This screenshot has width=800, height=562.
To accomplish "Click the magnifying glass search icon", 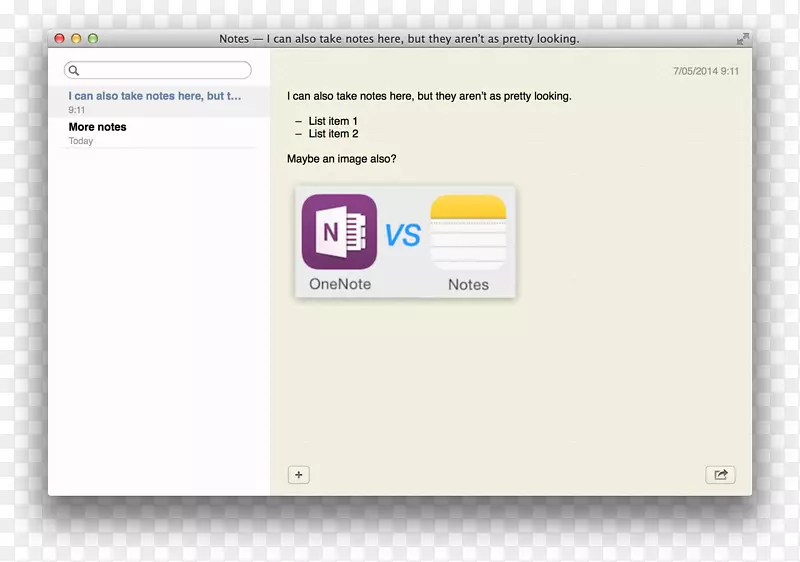I will pyautogui.click(x=74, y=70).
